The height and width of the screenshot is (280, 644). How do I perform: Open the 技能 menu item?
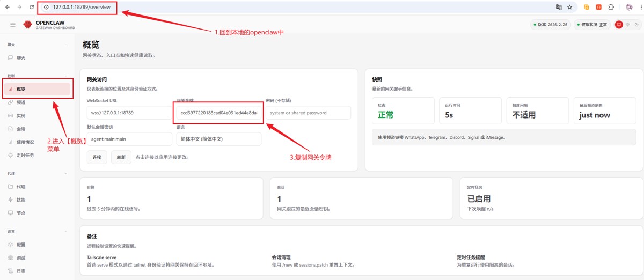[38, 200]
